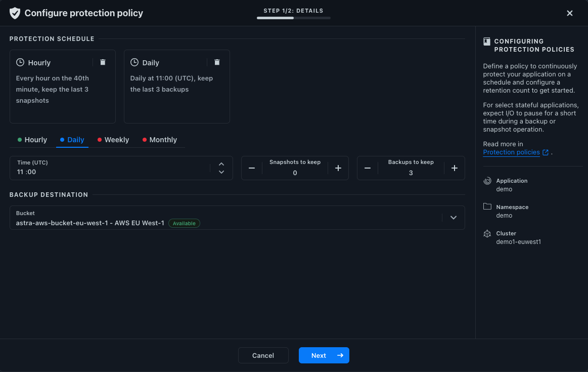Select the Daily schedule tab
588x372 pixels.
point(72,140)
